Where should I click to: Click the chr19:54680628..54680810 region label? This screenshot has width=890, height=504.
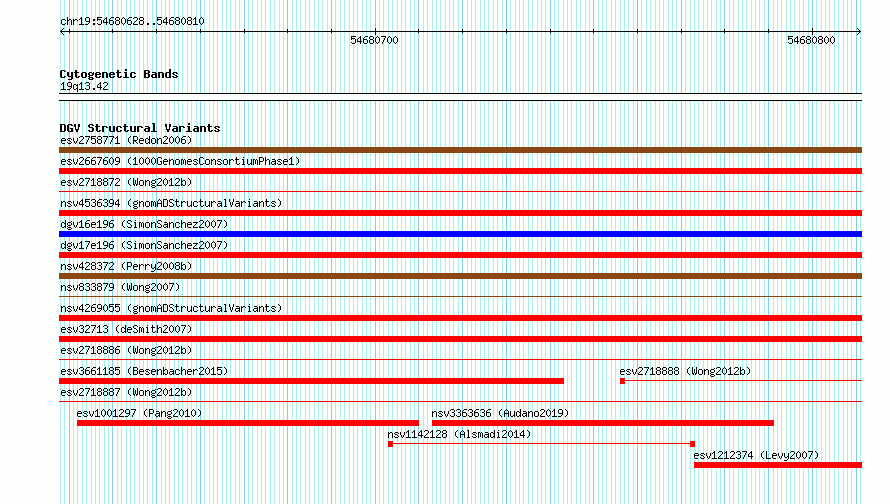coord(132,21)
